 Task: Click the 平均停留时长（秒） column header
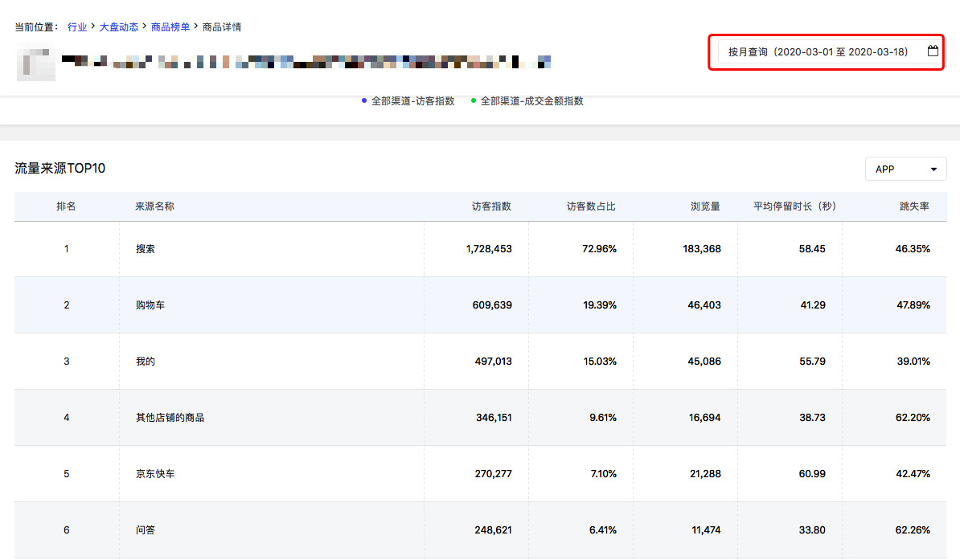(794, 206)
